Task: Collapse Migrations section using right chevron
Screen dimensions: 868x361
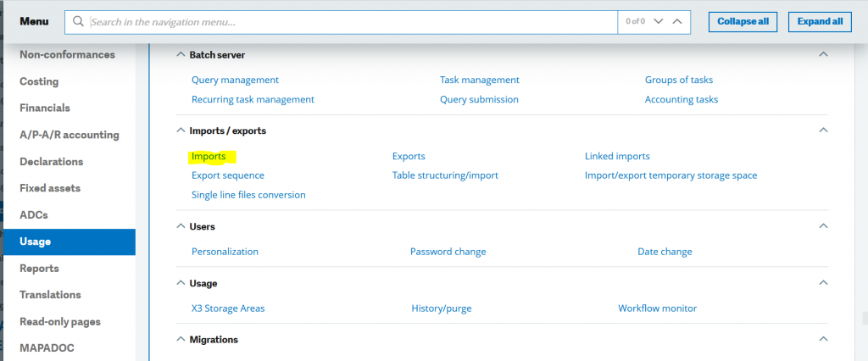Action: pos(823,339)
